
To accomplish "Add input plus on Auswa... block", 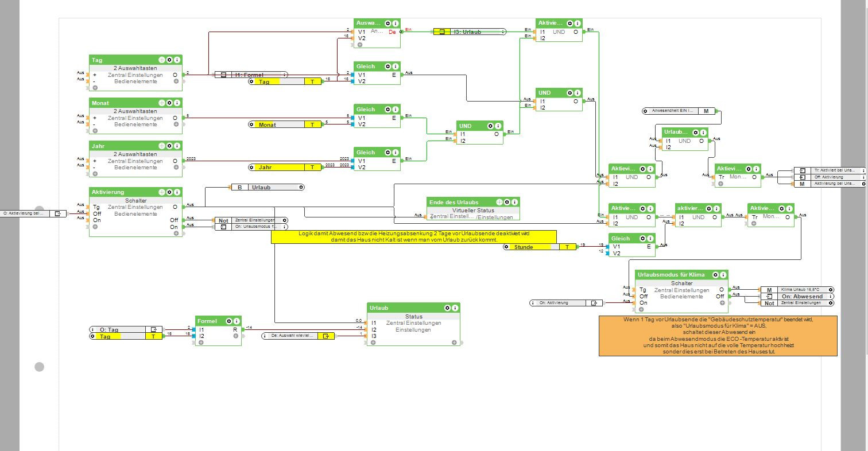I will [x=360, y=44].
